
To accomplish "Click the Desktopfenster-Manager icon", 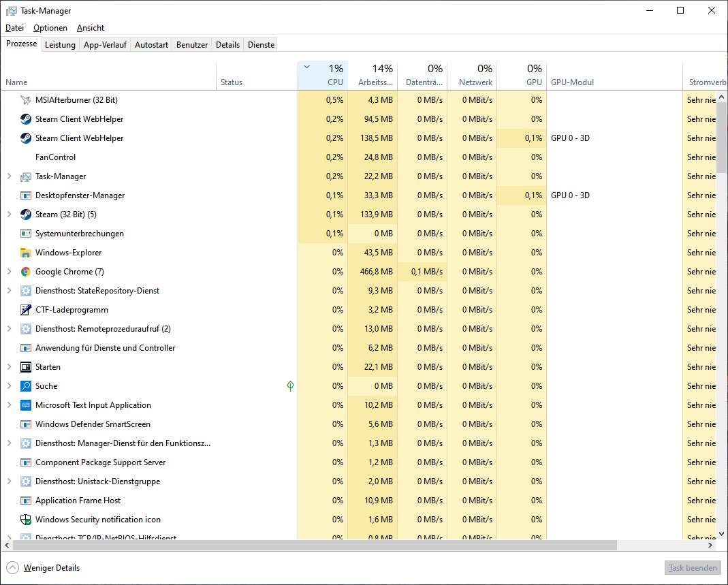I will pyautogui.click(x=25, y=195).
